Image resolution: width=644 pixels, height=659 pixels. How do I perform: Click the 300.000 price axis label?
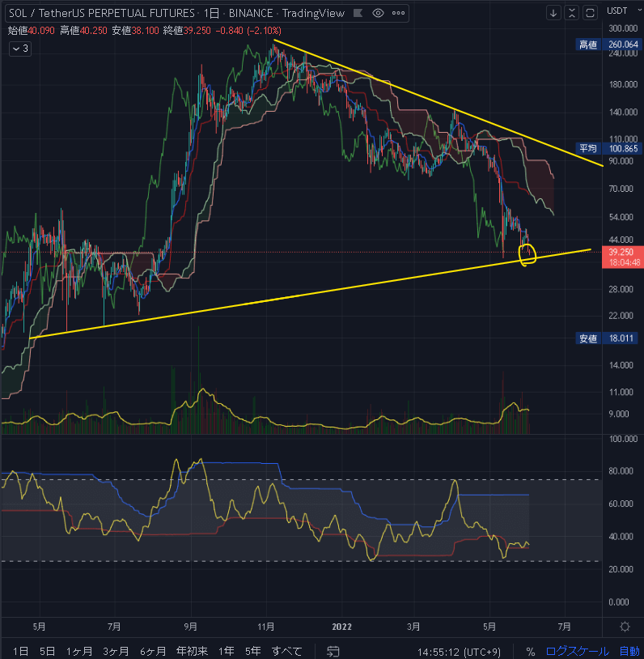pos(623,28)
